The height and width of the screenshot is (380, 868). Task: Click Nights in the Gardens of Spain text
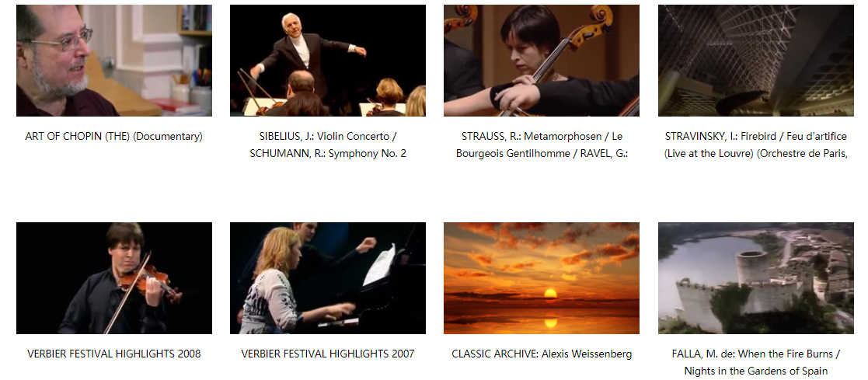[755, 371]
